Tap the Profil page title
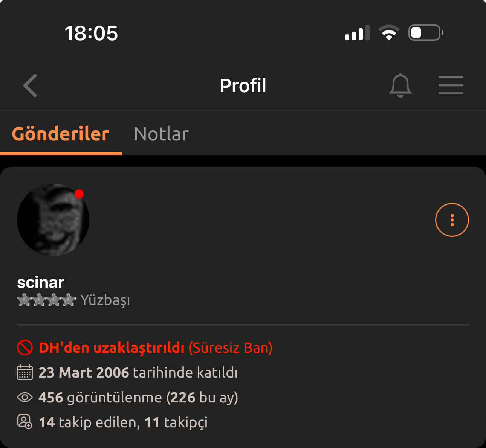 pos(243,85)
